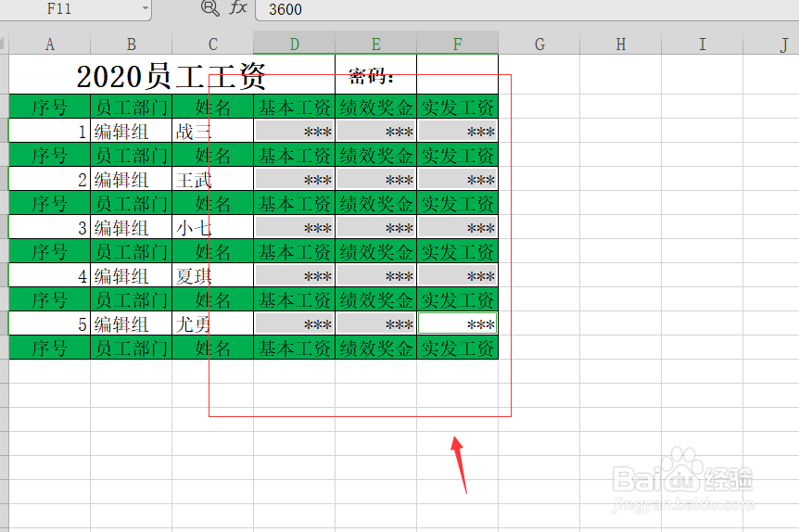The width and height of the screenshot is (799, 532).
Task: Click the masked 基本工资 cell for 夏琪
Action: (295, 275)
